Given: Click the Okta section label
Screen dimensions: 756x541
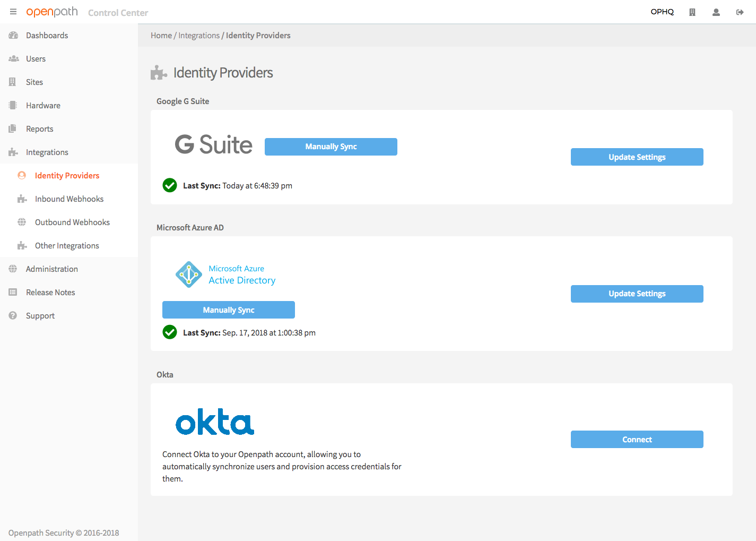Looking at the screenshot, I should (x=165, y=375).
